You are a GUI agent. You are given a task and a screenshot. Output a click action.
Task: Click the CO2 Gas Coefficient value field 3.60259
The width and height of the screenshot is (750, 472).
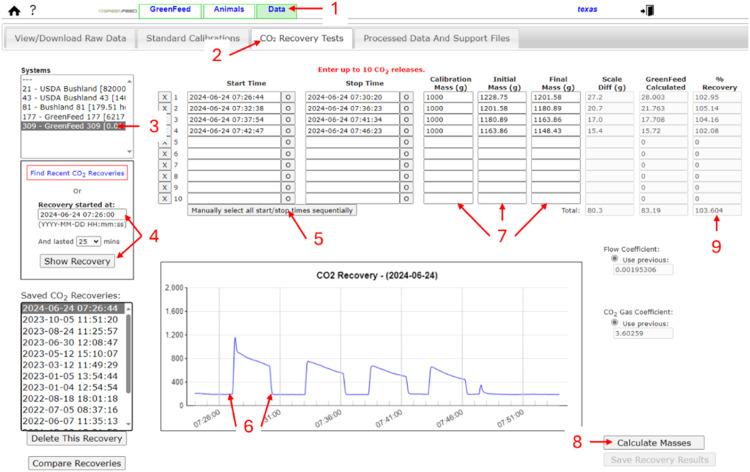point(643,333)
